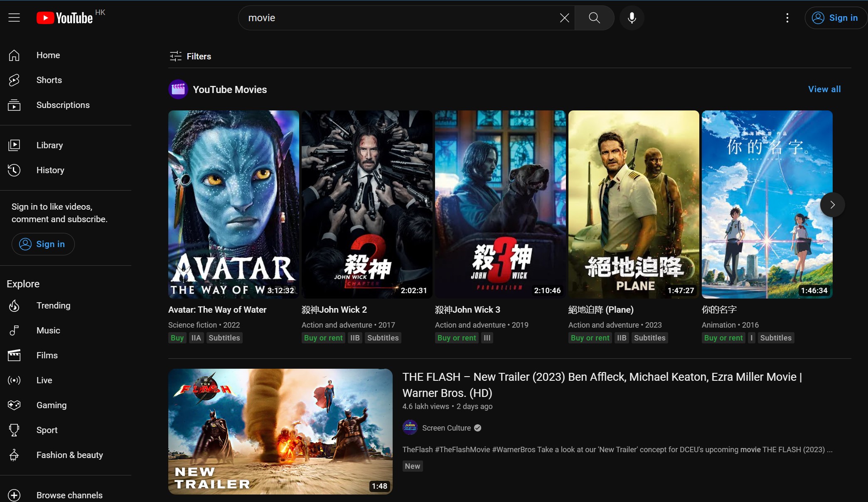Click the YouTube logo
The width and height of the screenshot is (868, 502).
tap(64, 18)
